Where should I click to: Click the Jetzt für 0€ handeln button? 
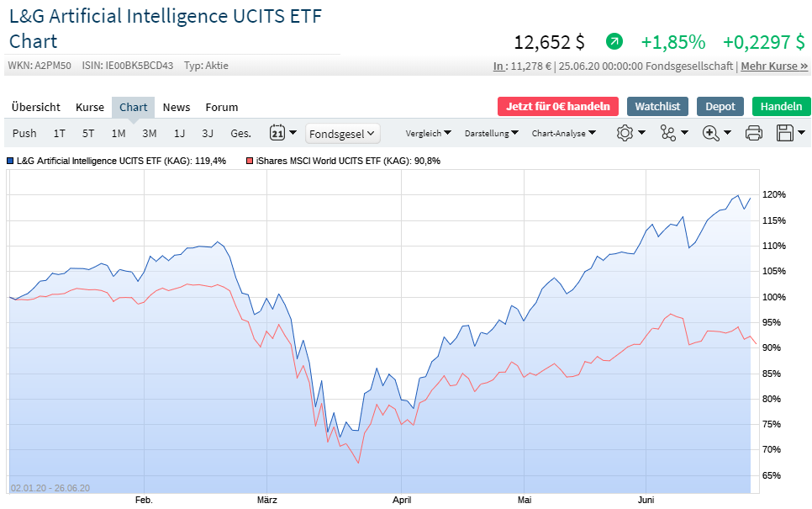(x=558, y=106)
